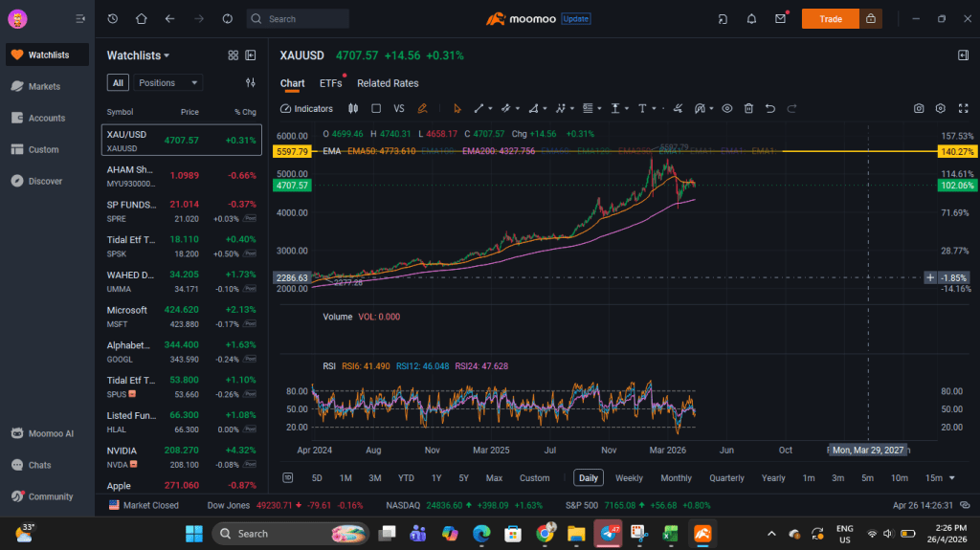Open the Community section

point(48,496)
